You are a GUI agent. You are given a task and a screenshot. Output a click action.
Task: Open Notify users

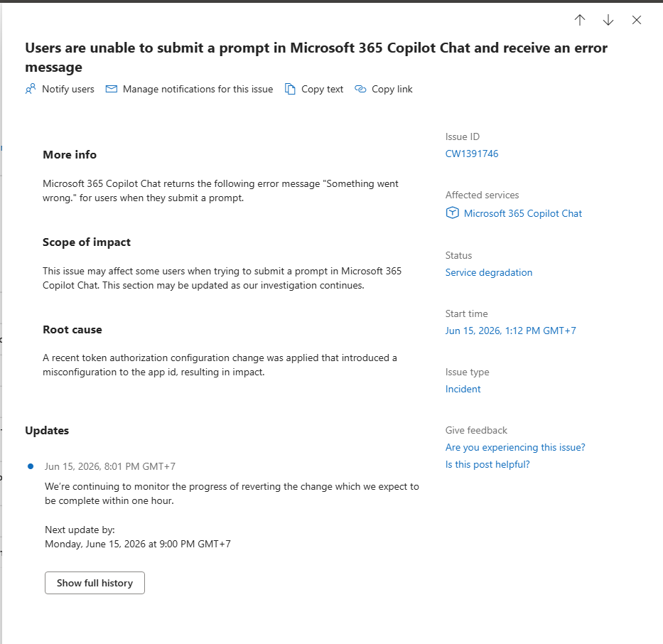60,90
